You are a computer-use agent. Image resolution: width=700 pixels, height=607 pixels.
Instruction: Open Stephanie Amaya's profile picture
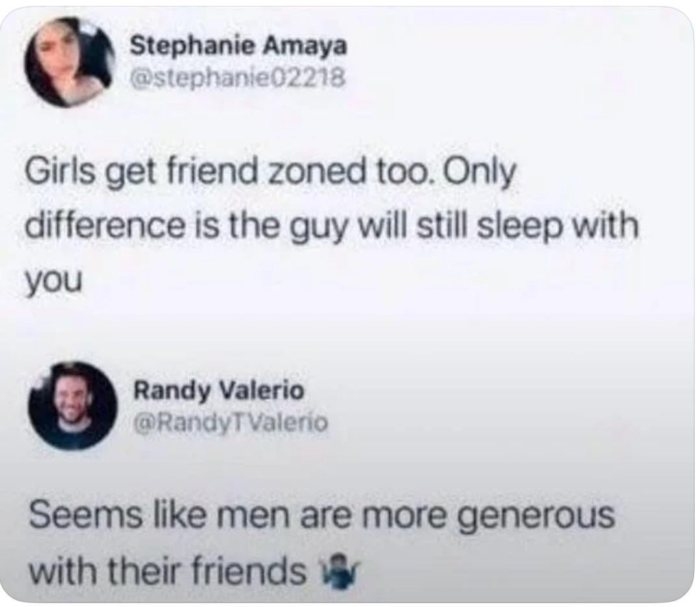click(x=69, y=62)
